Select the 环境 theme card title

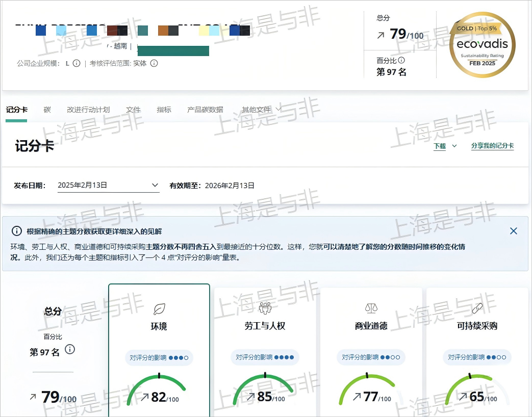159,326
